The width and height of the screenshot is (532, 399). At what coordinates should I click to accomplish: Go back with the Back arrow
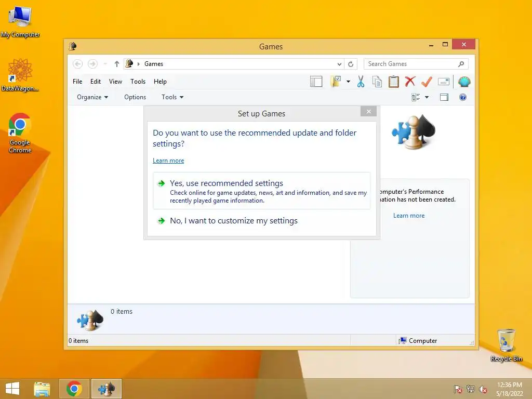point(78,64)
